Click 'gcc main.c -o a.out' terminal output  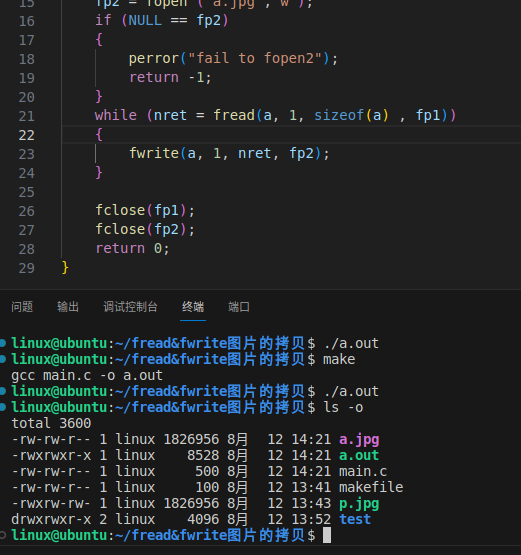[x=87, y=376]
